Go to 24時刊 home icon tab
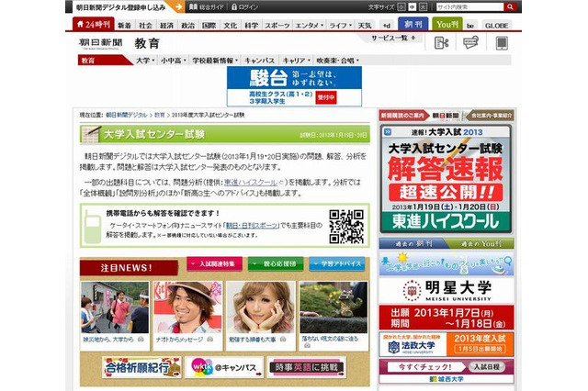 point(94,25)
